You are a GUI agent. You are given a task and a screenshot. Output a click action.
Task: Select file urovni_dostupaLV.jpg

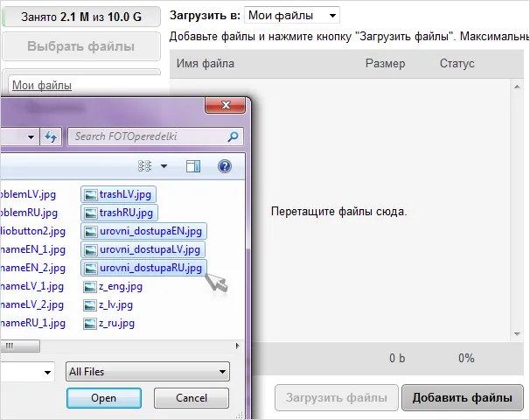coord(143,250)
